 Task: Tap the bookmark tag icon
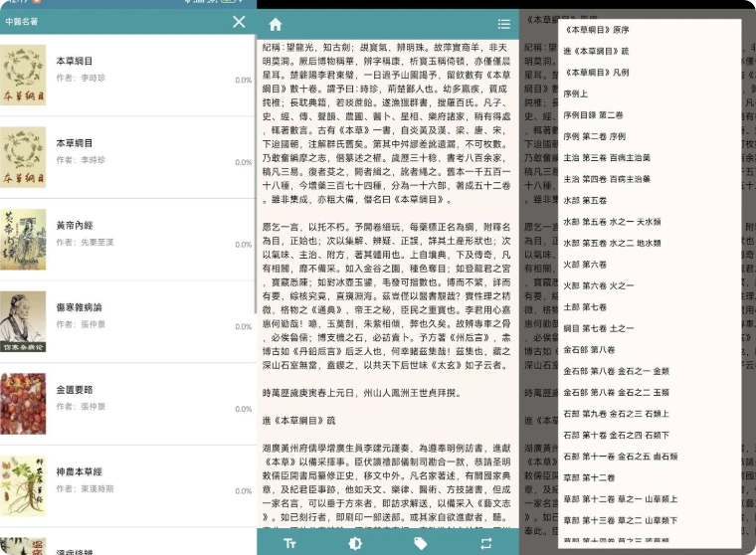(x=421, y=543)
